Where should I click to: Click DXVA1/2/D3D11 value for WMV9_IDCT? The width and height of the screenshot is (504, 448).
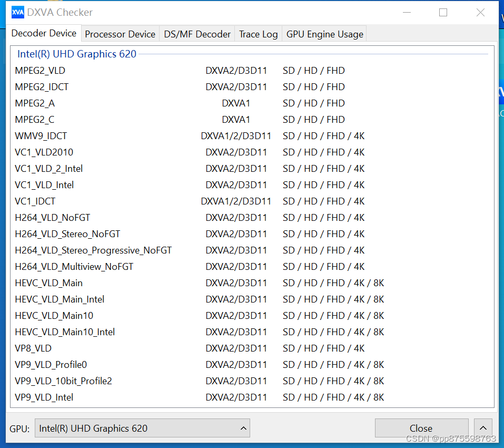[x=236, y=136]
